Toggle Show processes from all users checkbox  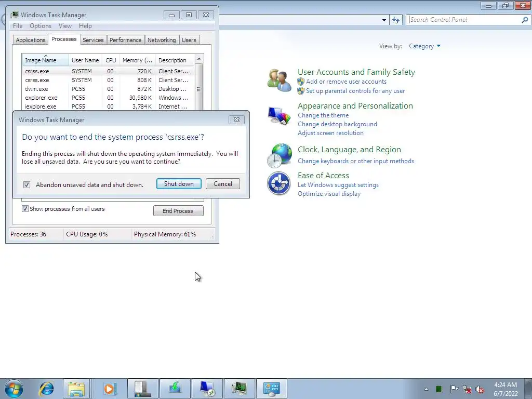(25, 209)
